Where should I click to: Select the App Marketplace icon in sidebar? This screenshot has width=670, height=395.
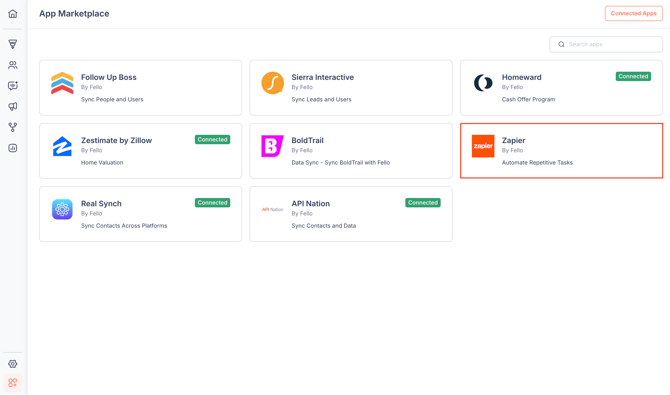tap(13, 382)
